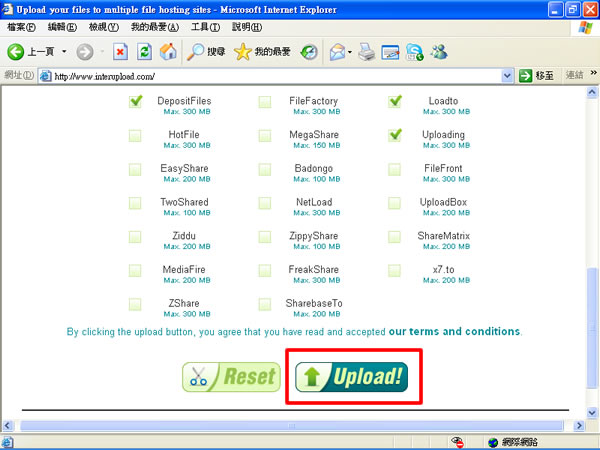Click the address bar URL field
The width and height of the screenshot is (600, 450).
click(275, 76)
